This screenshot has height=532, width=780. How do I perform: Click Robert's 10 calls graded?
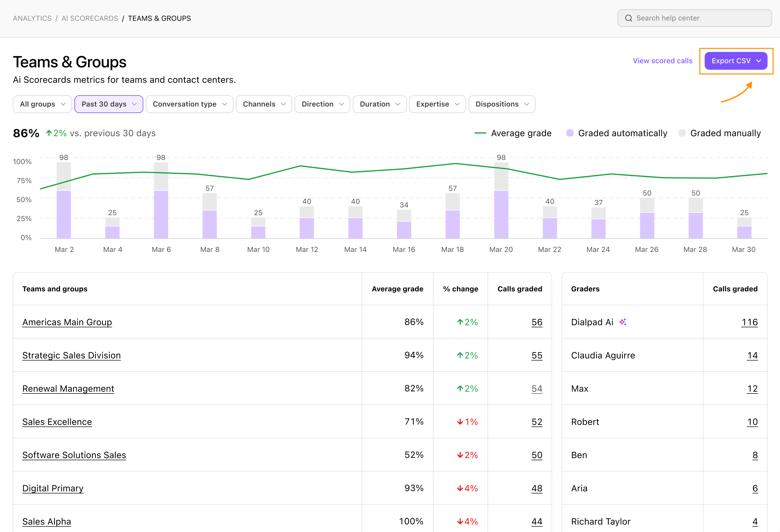(752, 422)
